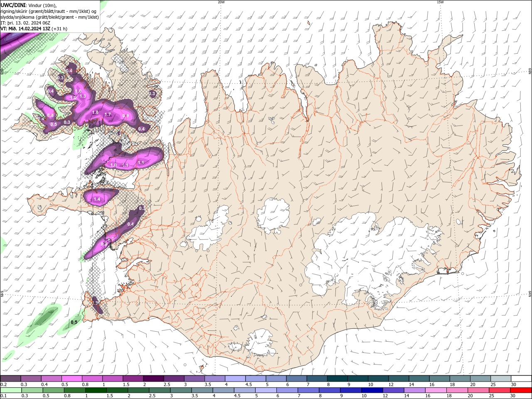
Task: Click the black 0.5 rain value offshore southwest
Action: tap(74, 322)
